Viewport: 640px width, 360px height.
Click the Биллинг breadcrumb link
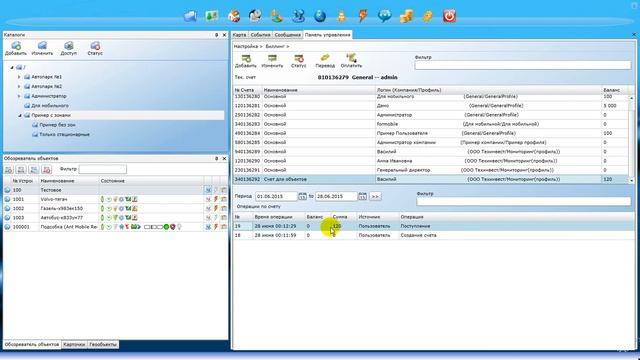[x=275, y=47]
